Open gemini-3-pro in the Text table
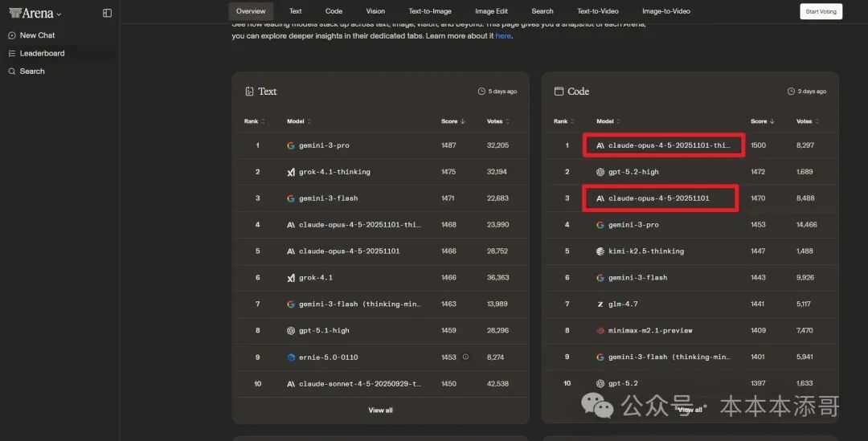868x441 pixels. coord(324,145)
